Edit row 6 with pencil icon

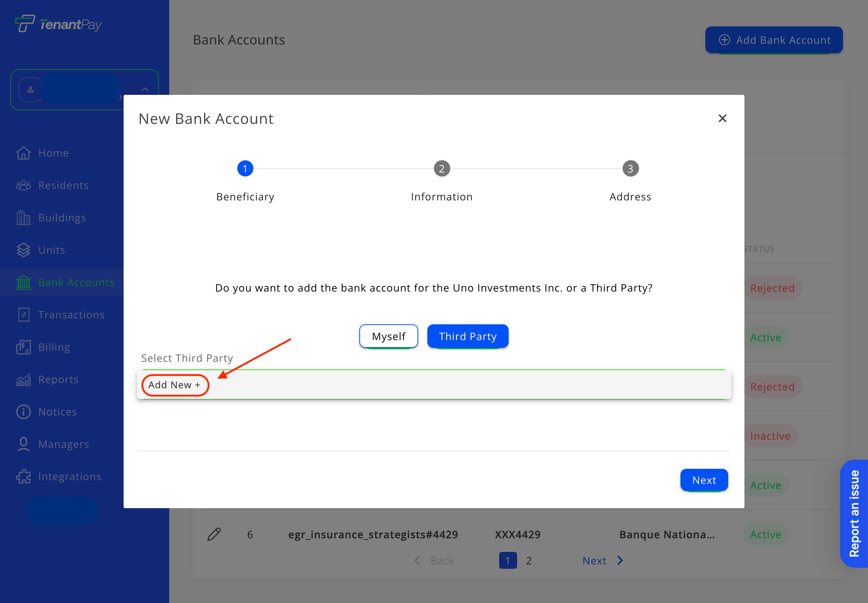click(x=214, y=534)
